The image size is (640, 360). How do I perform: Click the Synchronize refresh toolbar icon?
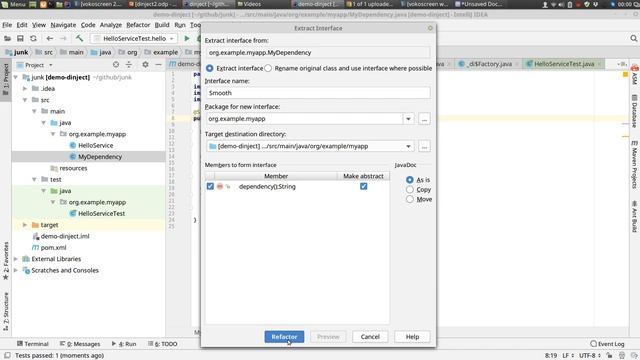coord(33,38)
